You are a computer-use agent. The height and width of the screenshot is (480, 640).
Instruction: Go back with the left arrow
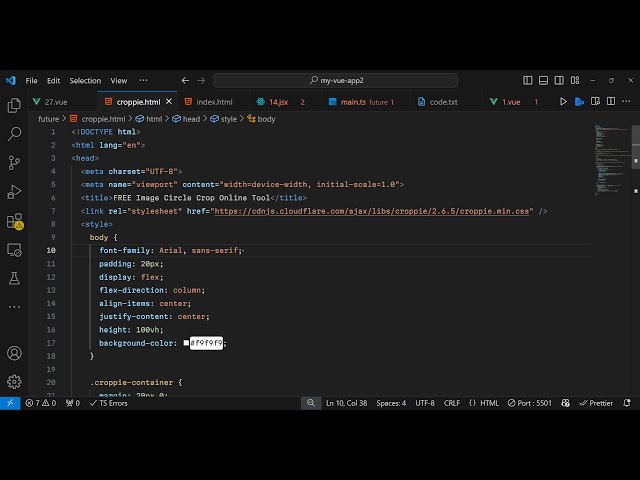coord(185,80)
